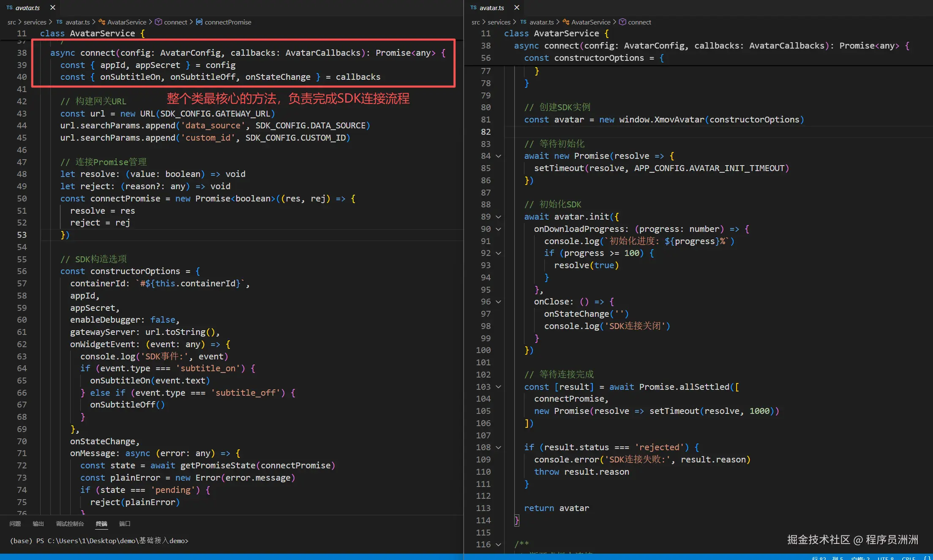Switch to the 问题 panel tab

(x=15, y=524)
